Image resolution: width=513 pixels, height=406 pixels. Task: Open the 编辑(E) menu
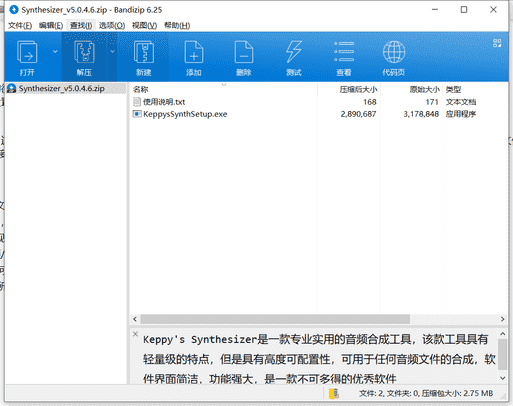pyautogui.click(x=51, y=25)
